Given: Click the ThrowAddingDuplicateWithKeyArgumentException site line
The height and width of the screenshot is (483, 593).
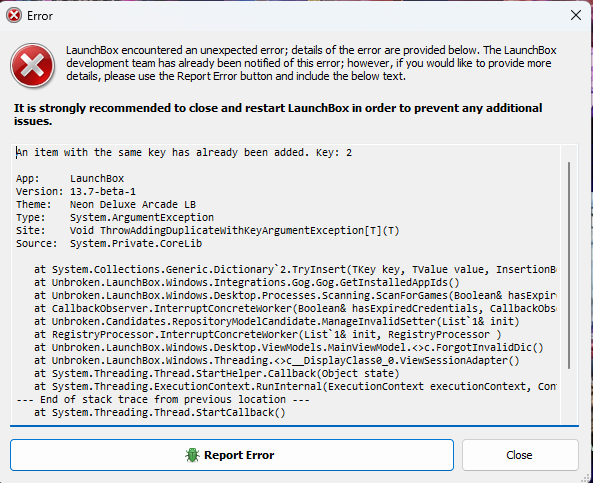Looking at the screenshot, I should [208, 231].
